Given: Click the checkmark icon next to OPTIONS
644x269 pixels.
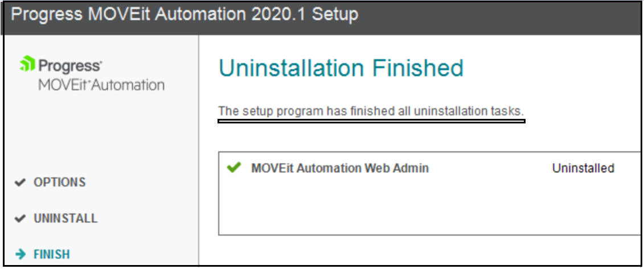Looking at the screenshot, I should [20, 183].
